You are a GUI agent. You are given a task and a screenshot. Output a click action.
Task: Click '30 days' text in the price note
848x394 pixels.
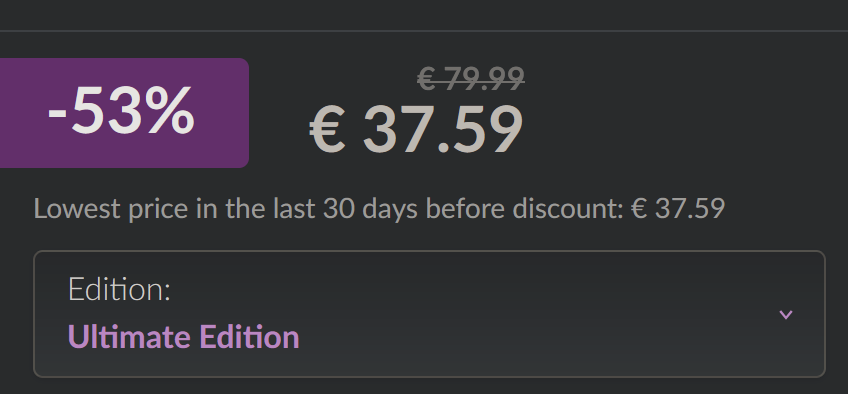pyautogui.click(x=370, y=209)
